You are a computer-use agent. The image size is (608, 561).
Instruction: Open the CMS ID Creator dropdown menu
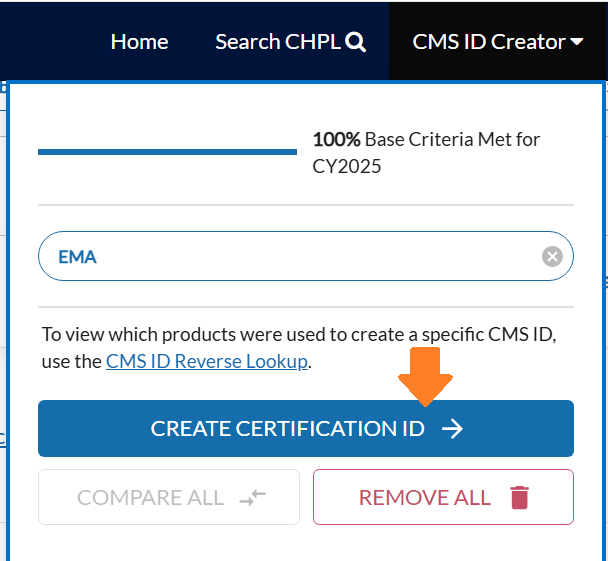tap(488, 42)
